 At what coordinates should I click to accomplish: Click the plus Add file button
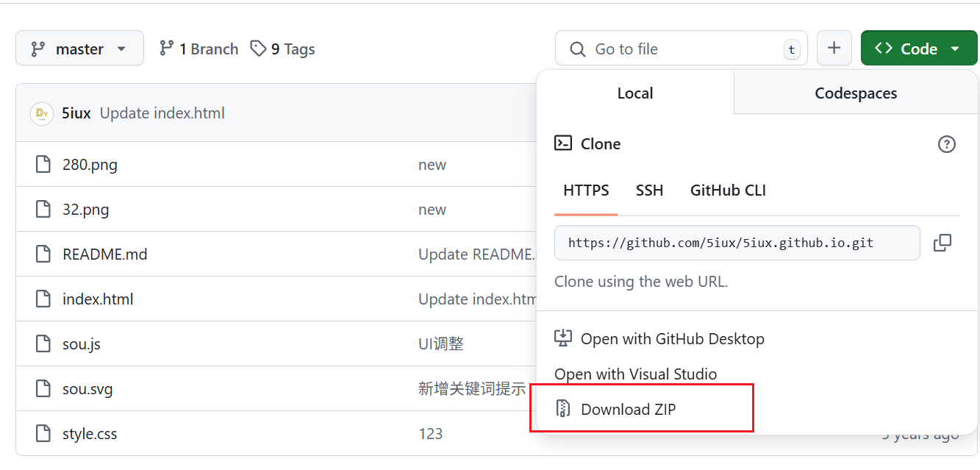834,49
